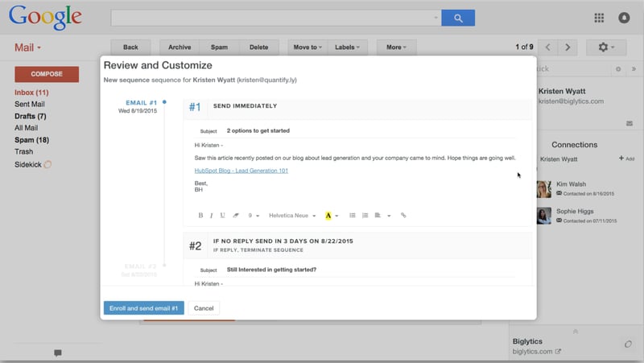Viewport: 644px width, 363px height.
Task: Click the Back button
Action: pyautogui.click(x=130, y=47)
